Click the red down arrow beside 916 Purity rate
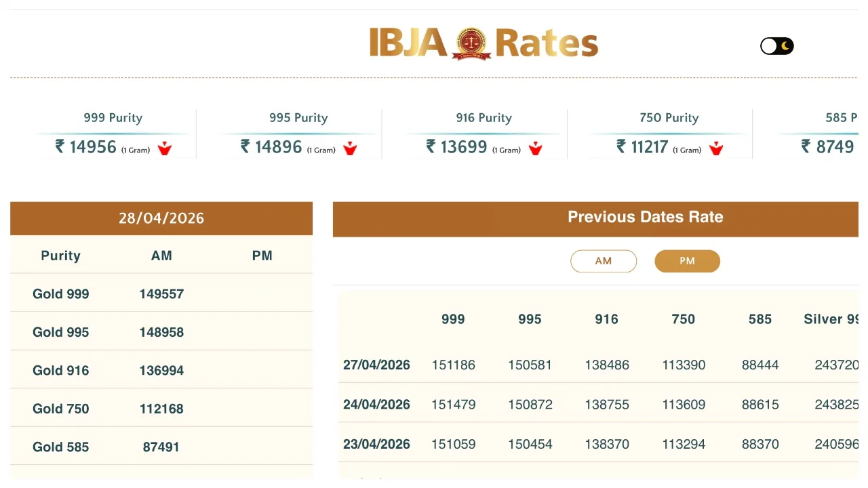The width and height of the screenshot is (868, 488). [536, 148]
